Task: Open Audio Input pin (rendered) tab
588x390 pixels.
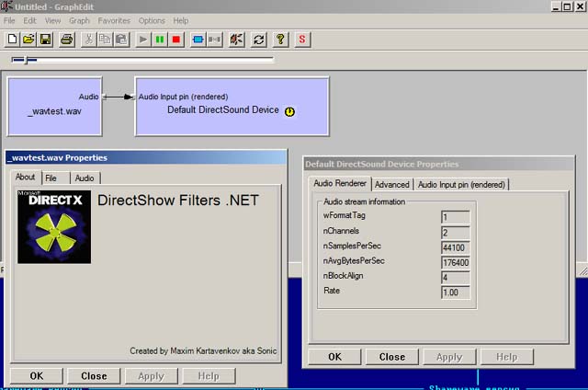Action: coord(461,185)
